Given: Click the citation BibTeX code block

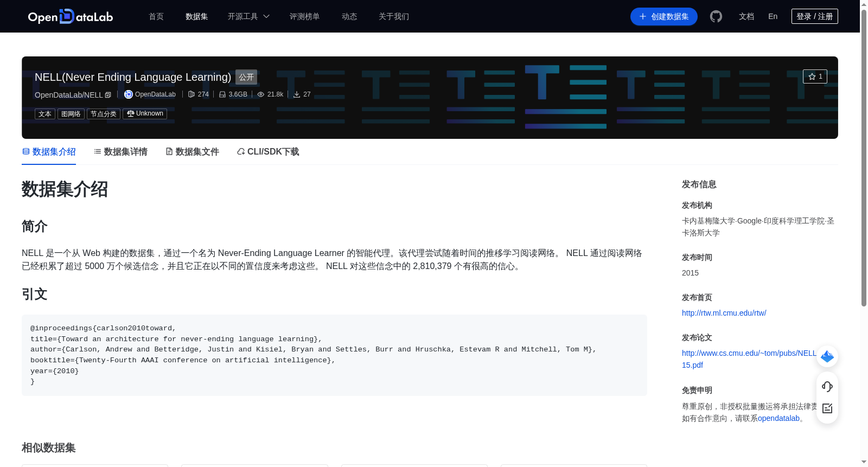Looking at the screenshot, I should pos(334,355).
